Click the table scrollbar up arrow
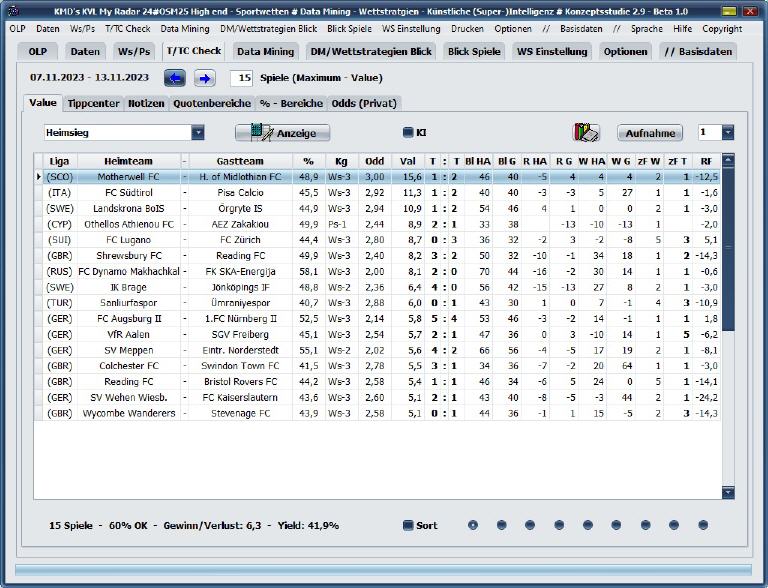 [728, 160]
